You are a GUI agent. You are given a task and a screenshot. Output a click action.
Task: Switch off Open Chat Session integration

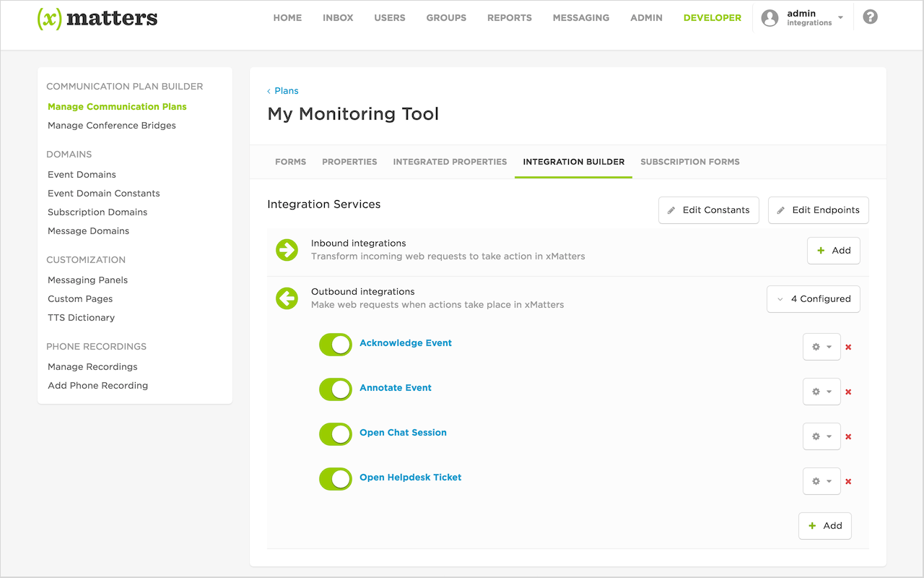[336, 434]
